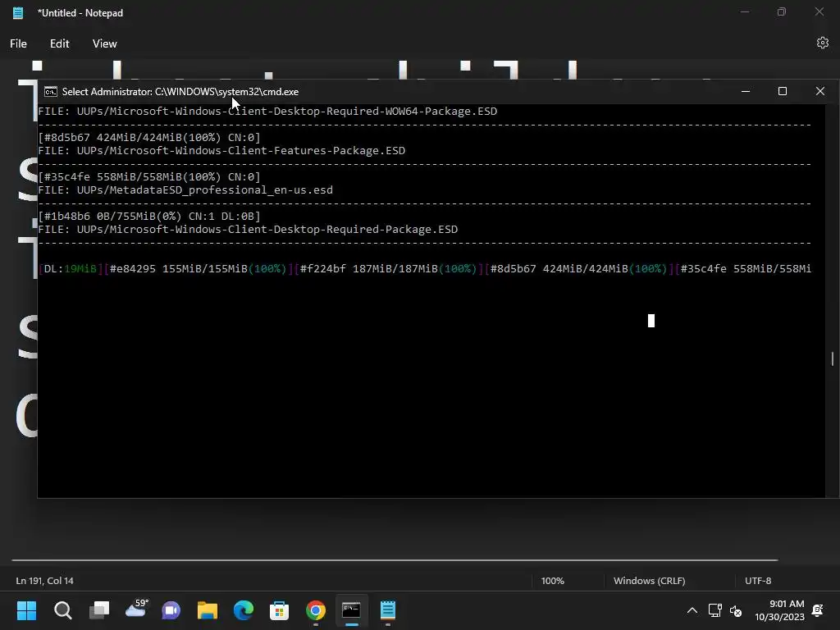Switch to Notepad via taskbar icon

388,610
